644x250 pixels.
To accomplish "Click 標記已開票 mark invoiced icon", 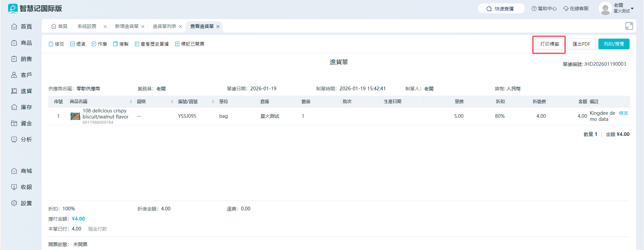I will [x=177, y=44].
